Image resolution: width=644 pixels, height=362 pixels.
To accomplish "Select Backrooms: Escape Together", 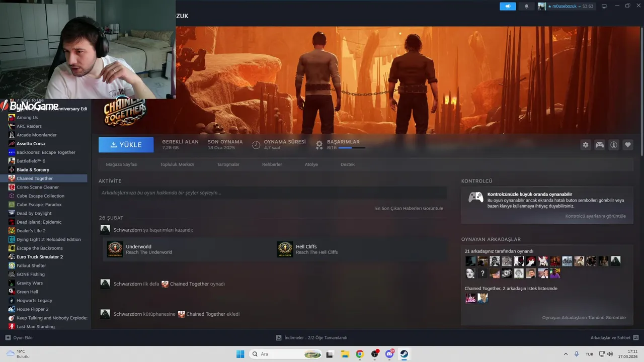I will [x=45, y=152].
